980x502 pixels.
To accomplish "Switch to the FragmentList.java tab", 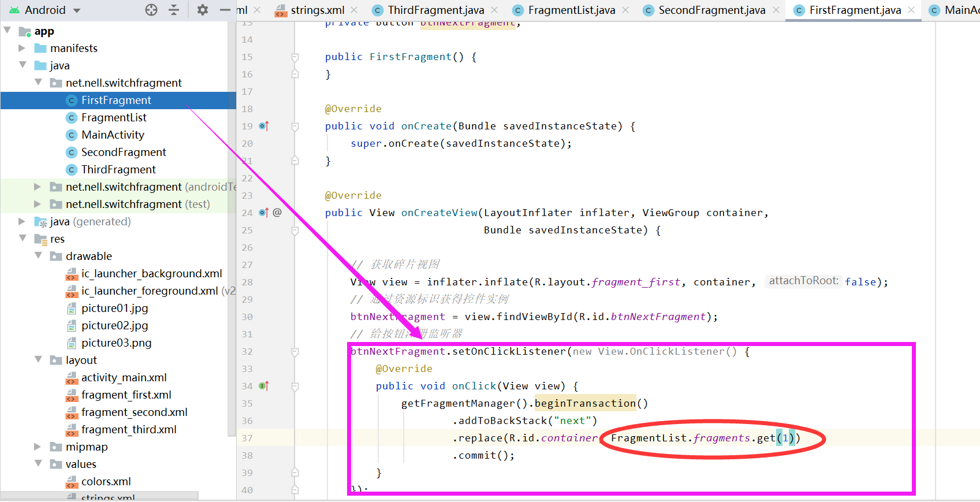I will 571,10.
